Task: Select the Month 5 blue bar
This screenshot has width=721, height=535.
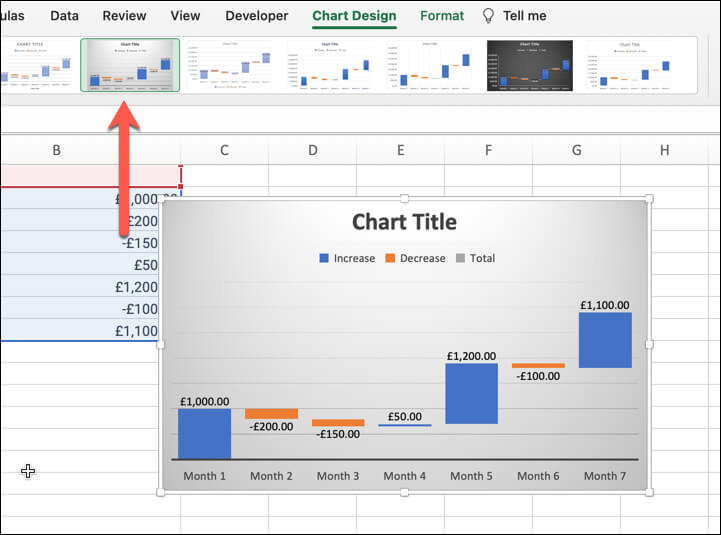Action: pyautogui.click(x=471, y=394)
